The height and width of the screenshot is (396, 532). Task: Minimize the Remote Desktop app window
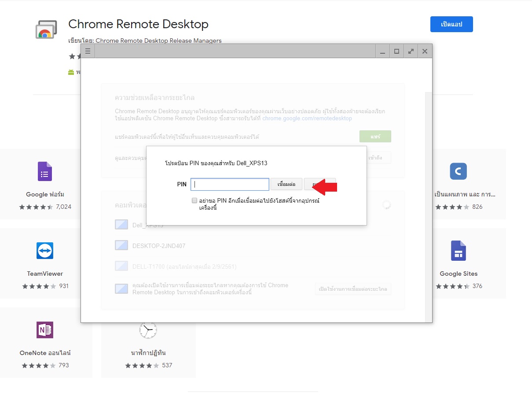click(382, 51)
